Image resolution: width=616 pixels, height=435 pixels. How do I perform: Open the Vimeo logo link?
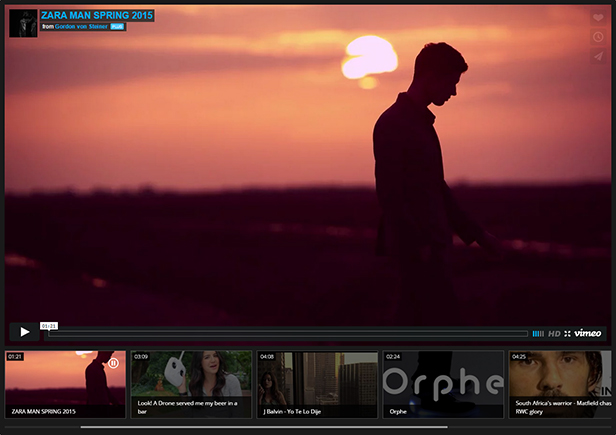[588, 333]
